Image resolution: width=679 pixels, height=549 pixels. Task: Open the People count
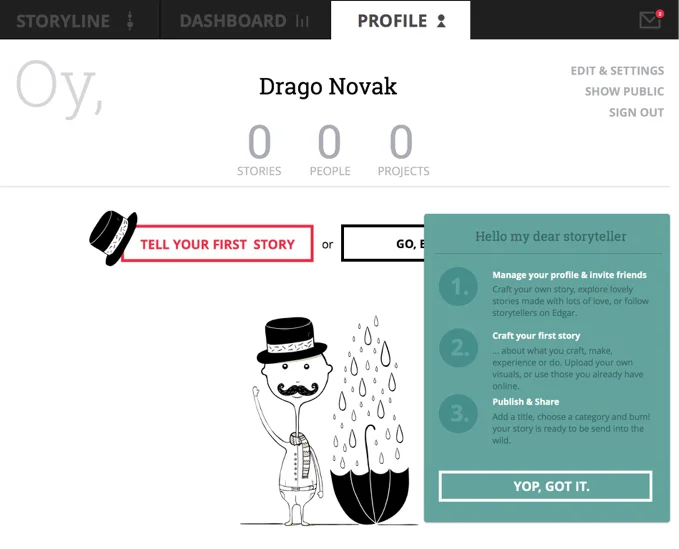click(x=330, y=150)
